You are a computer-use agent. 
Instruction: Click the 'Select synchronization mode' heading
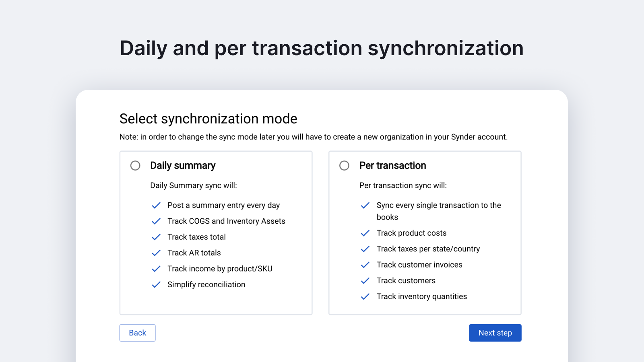208,119
